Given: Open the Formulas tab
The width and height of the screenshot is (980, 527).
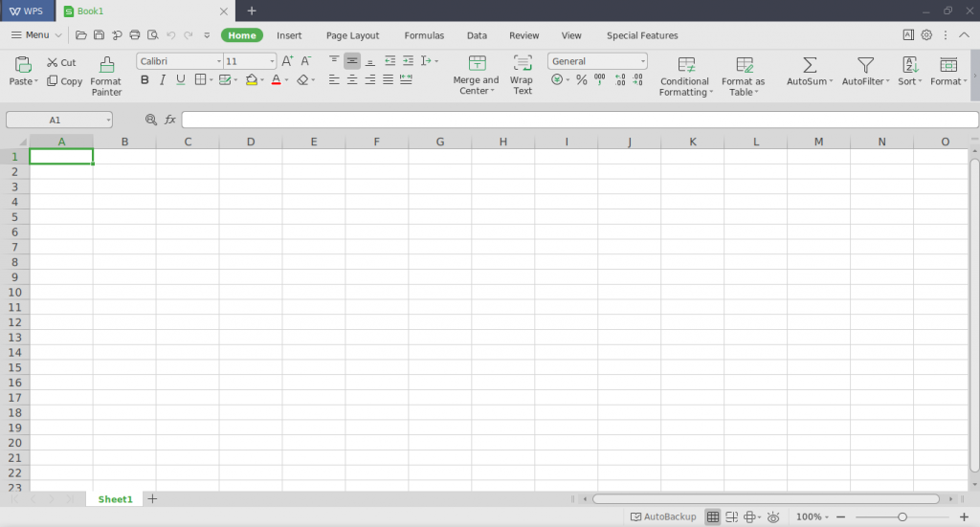Looking at the screenshot, I should (424, 35).
